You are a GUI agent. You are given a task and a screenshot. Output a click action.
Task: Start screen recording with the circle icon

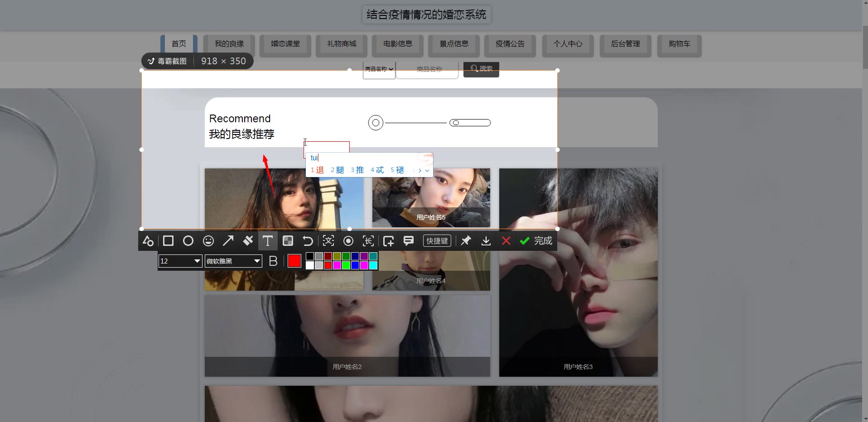tap(348, 241)
